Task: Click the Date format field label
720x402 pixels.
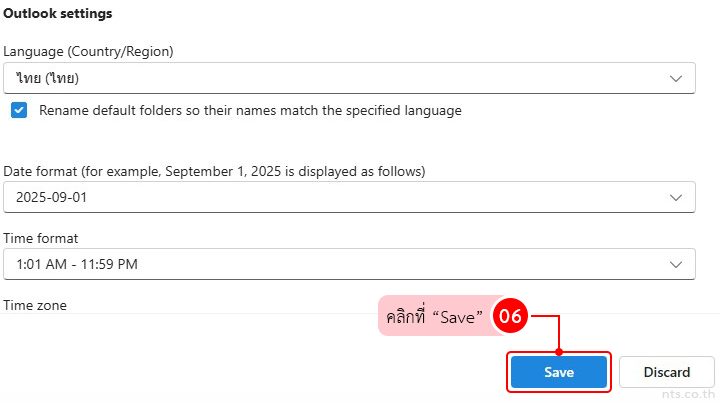Action: pyautogui.click(x=214, y=171)
